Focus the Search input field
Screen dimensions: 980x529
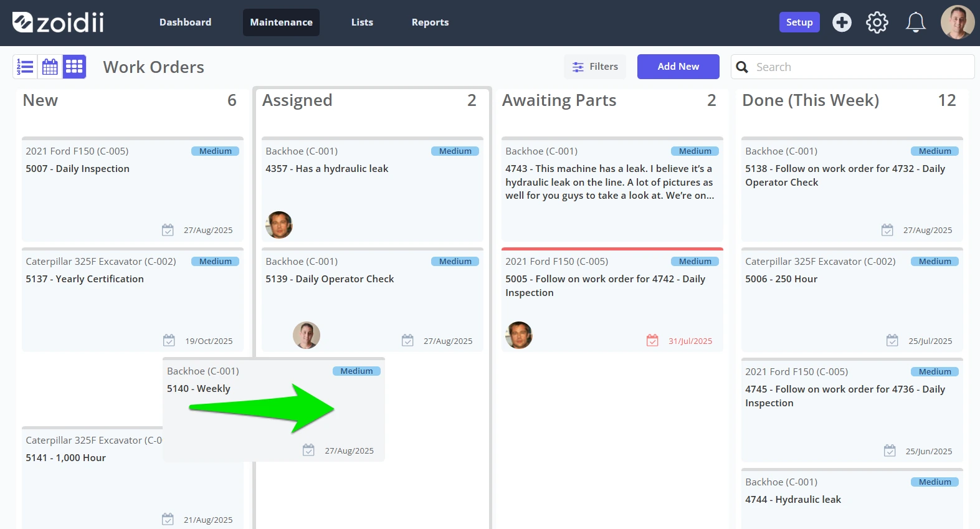click(852, 67)
